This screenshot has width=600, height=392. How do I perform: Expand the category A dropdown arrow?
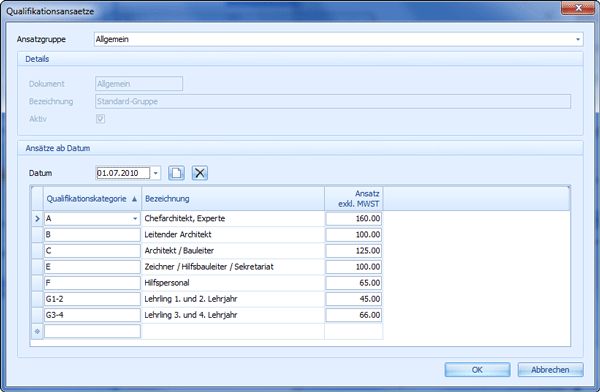tap(135, 219)
